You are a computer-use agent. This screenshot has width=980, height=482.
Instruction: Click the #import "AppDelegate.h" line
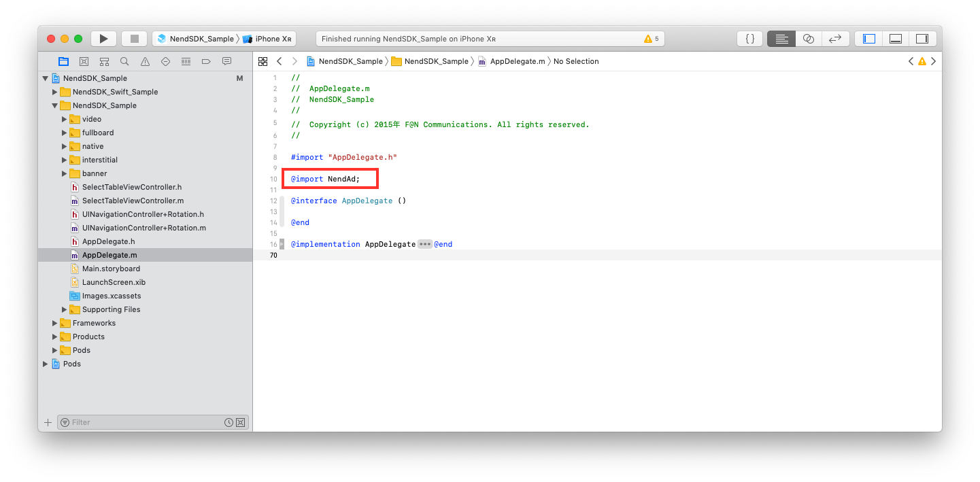(x=343, y=157)
